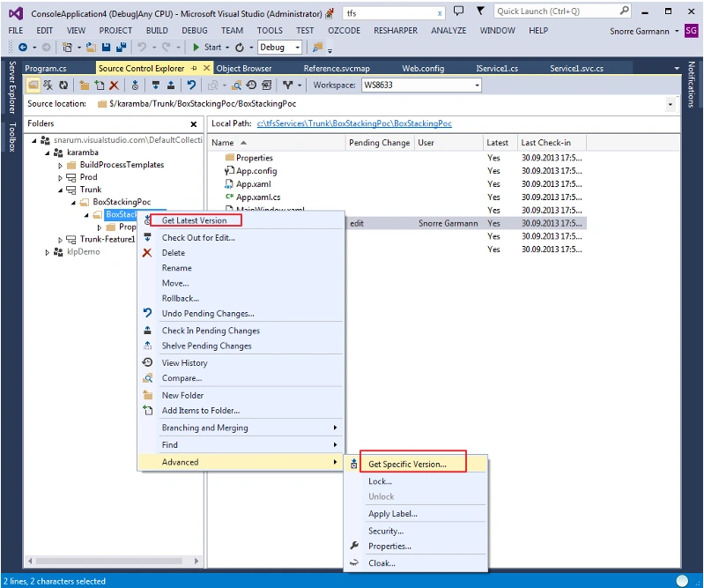Click the notifications filter flag icon
The image size is (704, 588).
coord(480,11)
